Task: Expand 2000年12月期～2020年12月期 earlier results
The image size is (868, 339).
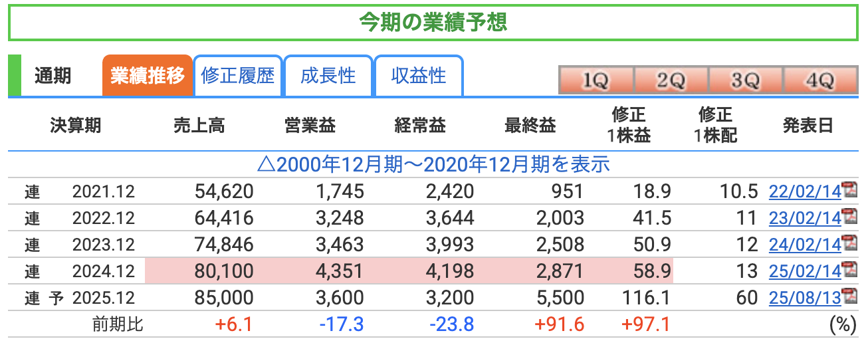Action: [433, 164]
